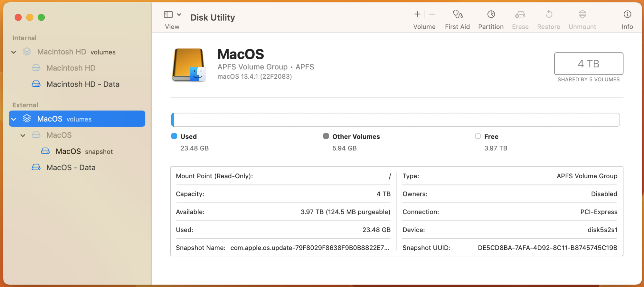This screenshot has width=644, height=287.
Task: Click the Restore arrow icon
Action: click(549, 14)
